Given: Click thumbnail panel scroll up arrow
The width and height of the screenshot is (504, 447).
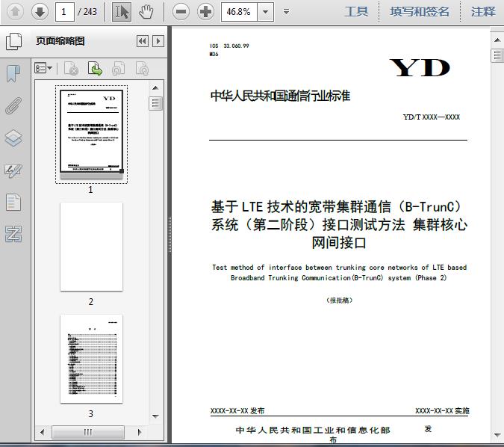Looking at the screenshot, I should [x=155, y=88].
